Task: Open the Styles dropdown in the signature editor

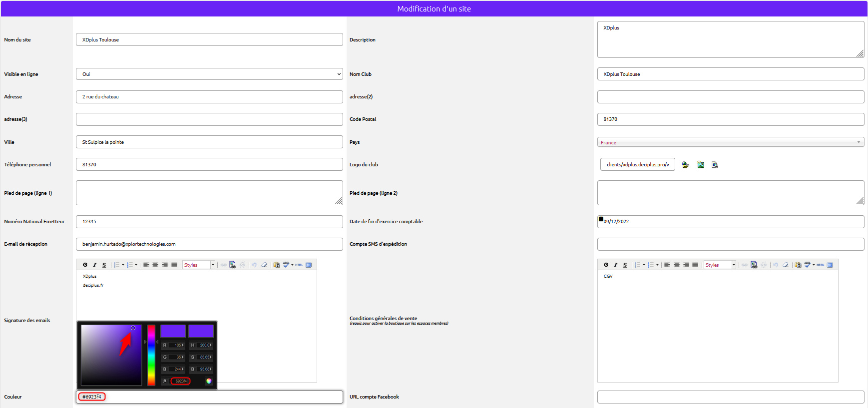Action: click(x=199, y=265)
